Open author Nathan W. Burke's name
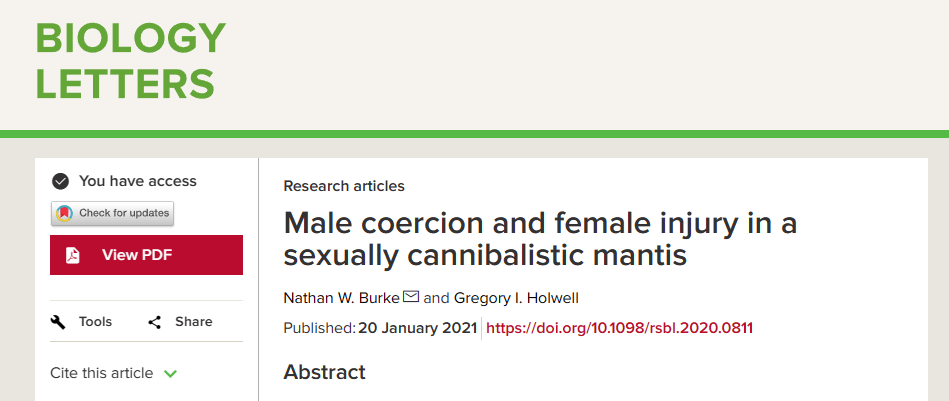Viewport: 949px width, 401px height. coord(341,297)
